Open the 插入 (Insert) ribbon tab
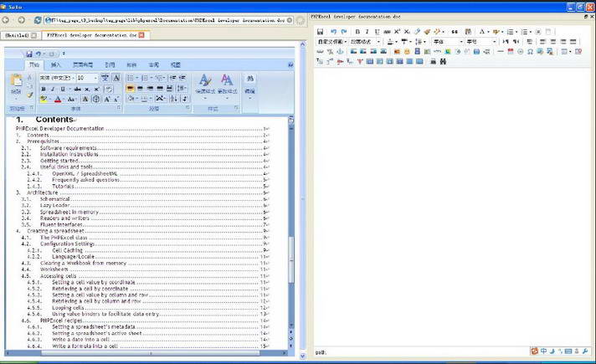 point(56,65)
